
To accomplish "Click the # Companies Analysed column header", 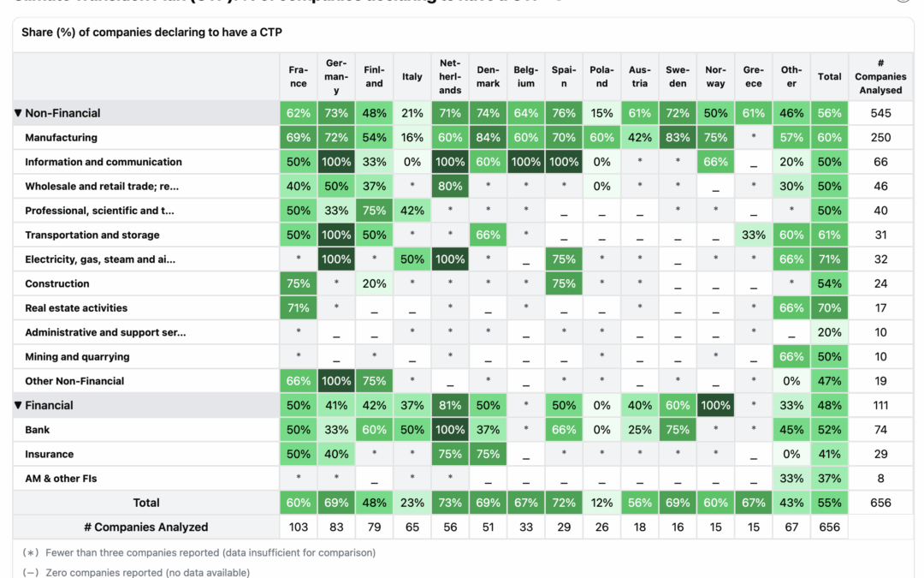I will tap(880, 76).
